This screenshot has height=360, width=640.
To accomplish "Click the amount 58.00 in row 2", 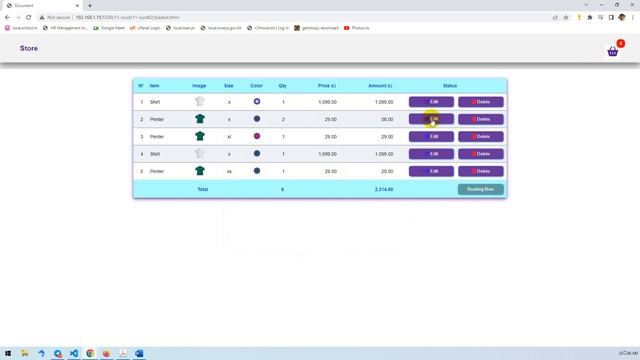I will 387,119.
